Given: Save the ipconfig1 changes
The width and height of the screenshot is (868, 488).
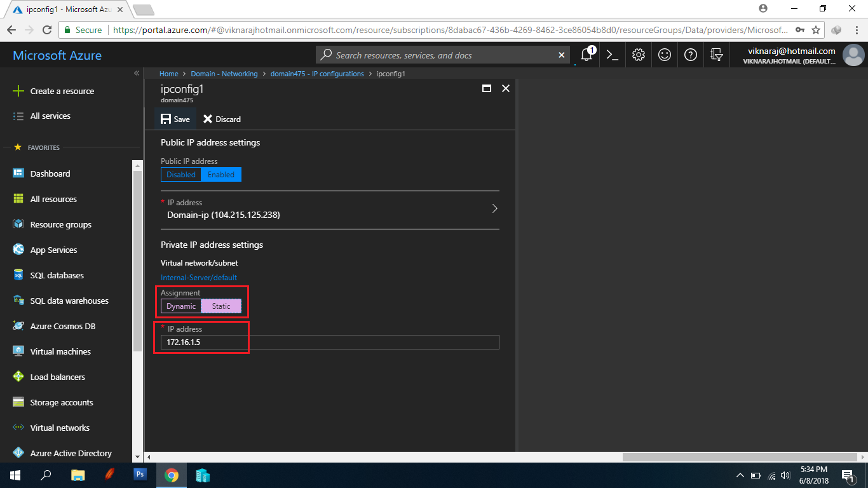Looking at the screenshot, I should coord(175,119).
